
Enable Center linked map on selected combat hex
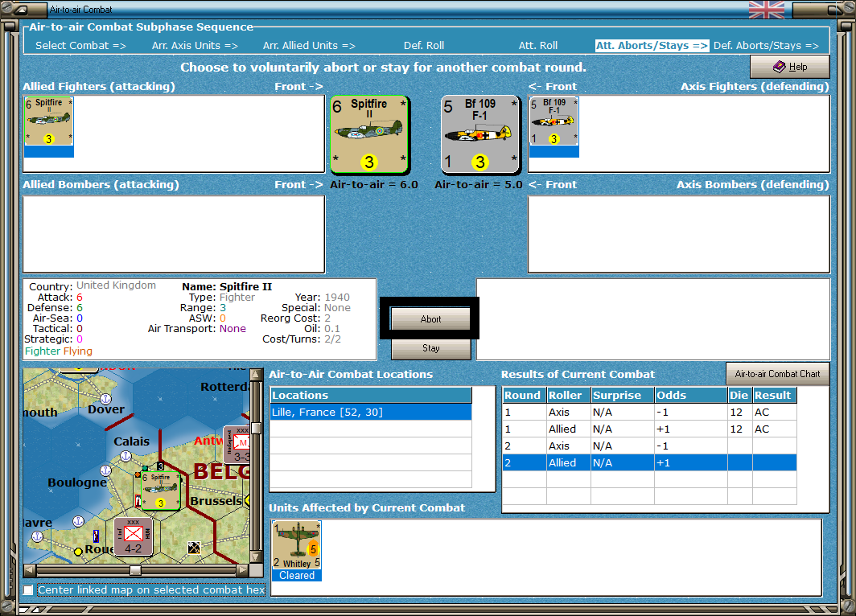(x=28, y=589)
